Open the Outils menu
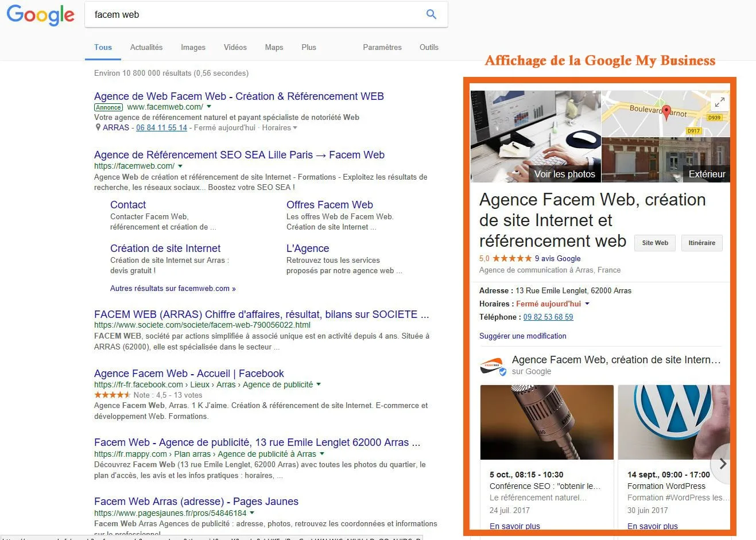This screenshot has height=540, width=756. pyautogui.click(x=429, y=47)
